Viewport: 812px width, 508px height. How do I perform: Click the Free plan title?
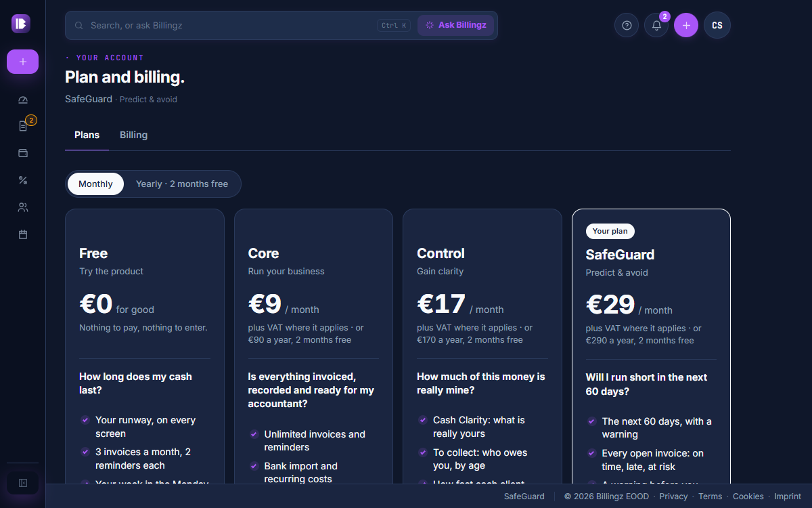tap(93, 253)
